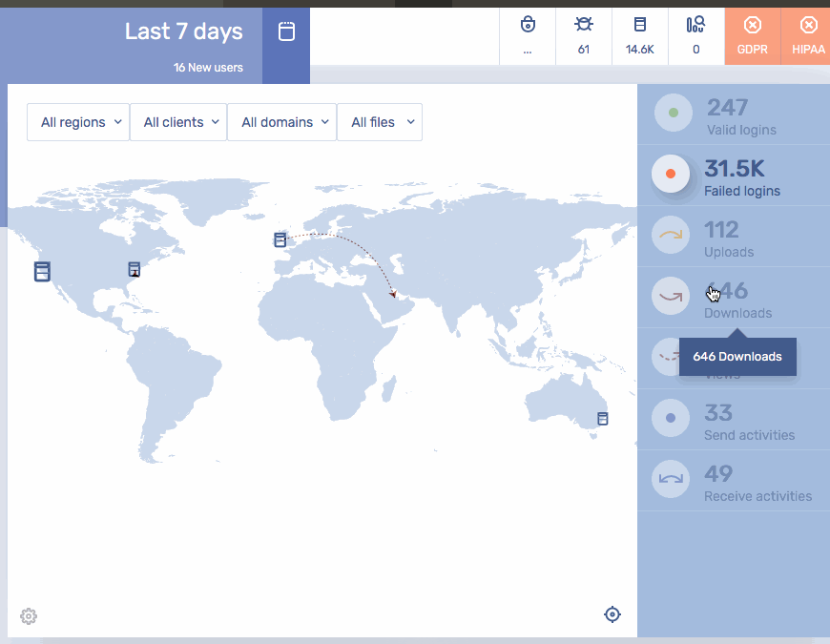Toggle Send activities filter
This screenshot has height=644, width=830.
pyautogui.click(x=672, y=418)
